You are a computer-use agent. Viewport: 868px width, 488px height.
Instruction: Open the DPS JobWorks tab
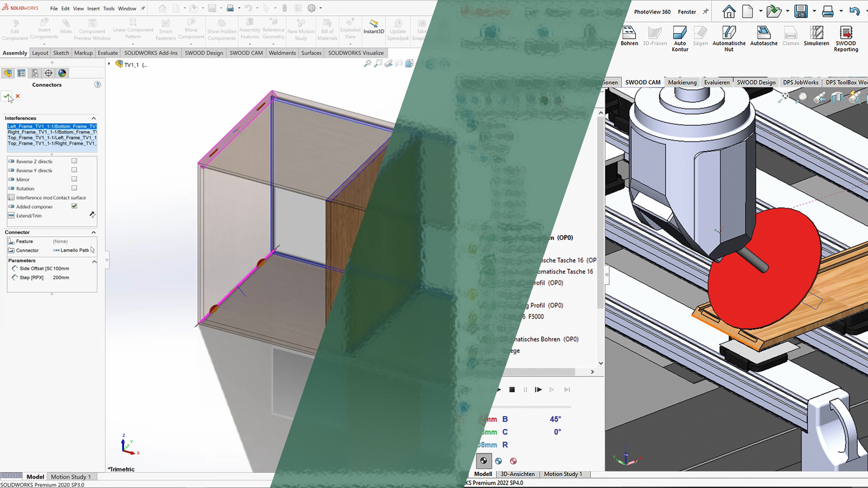tap(801, 82)
